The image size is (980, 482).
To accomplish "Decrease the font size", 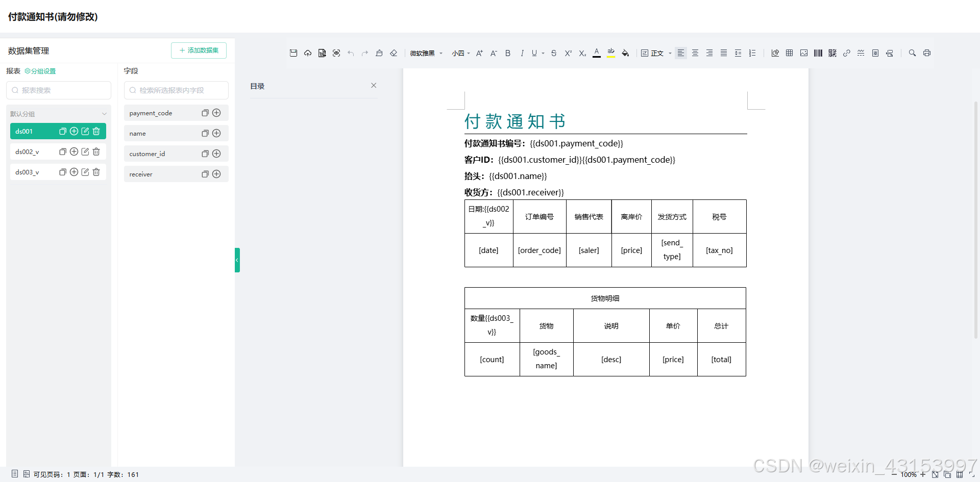I will [494, 53].
